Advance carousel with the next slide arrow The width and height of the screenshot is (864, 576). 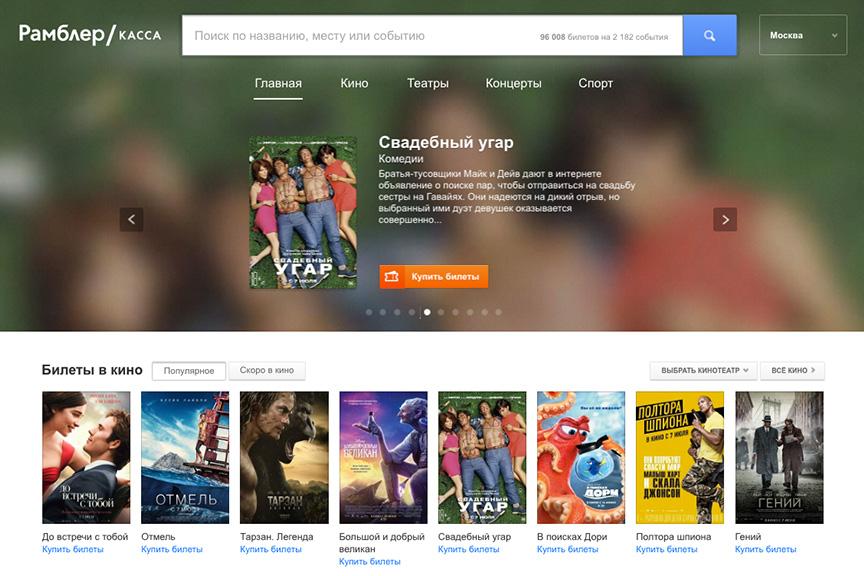(x=725, y=219)
